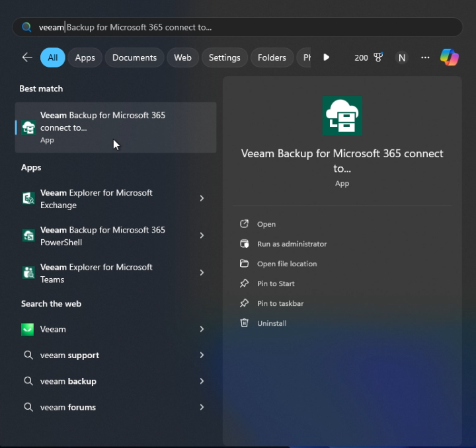
Task: Click Open in the preview pane
Action: (x=266, y=224)
